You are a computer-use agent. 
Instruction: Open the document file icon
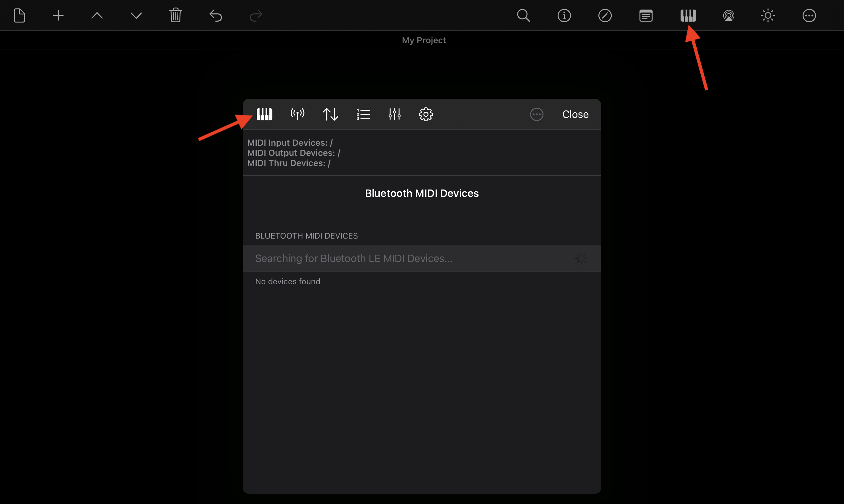click(x=19, y=16)
